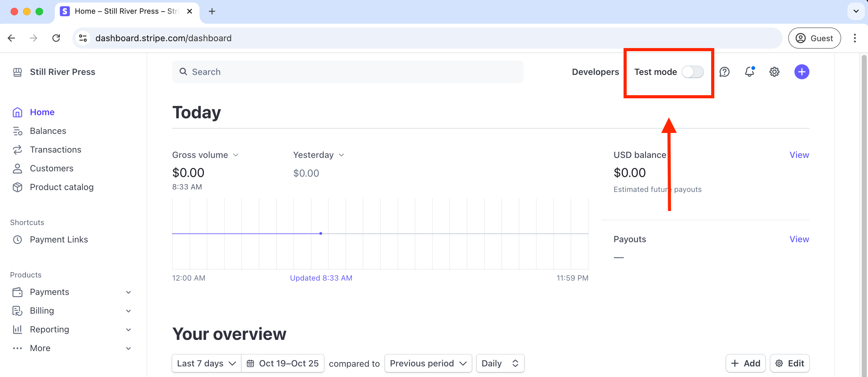This screenshot has width=868, height=377.
Task: Select Product catalog in the sidebar
Action: click(x=62, y=187)
